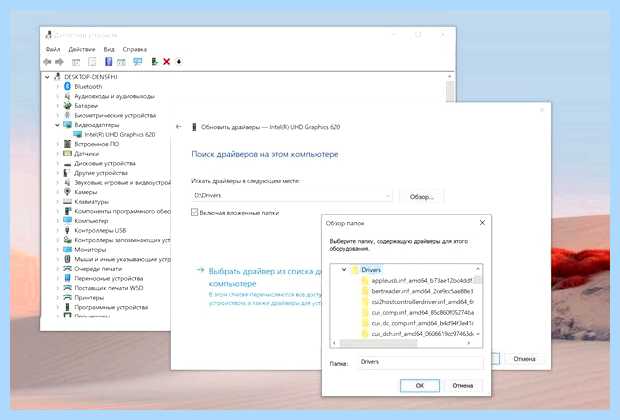
Task: Collapse the Drivers folder in browse dialog
Action: (344, 270)
